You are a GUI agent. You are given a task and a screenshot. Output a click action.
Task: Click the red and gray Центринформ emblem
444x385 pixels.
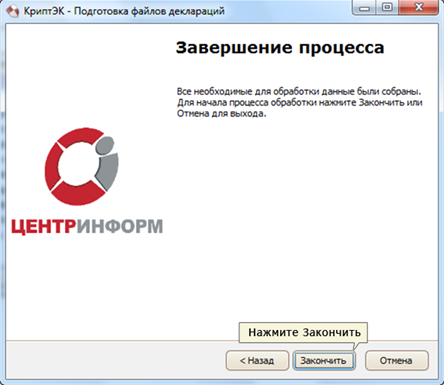tap(82, 166)
